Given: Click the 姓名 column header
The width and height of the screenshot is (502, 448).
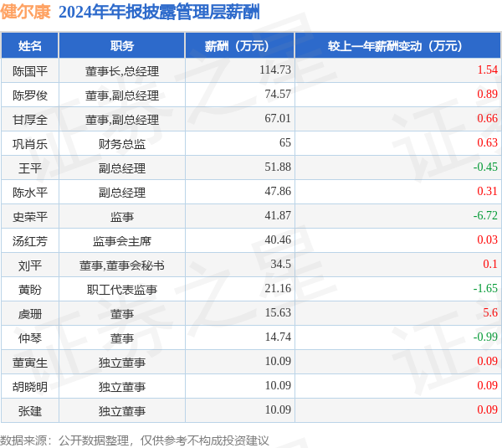Looking at the screenshot, I should pos(30,45).
